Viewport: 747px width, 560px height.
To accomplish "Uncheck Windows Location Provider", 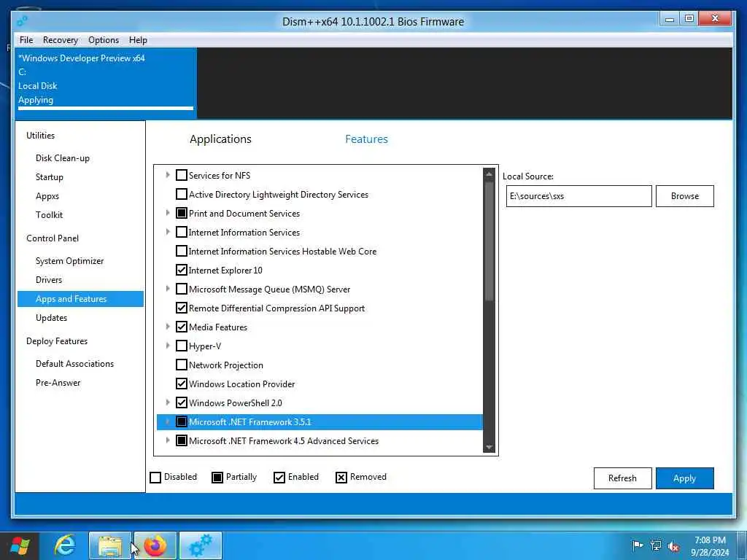I will coord(181,384).
